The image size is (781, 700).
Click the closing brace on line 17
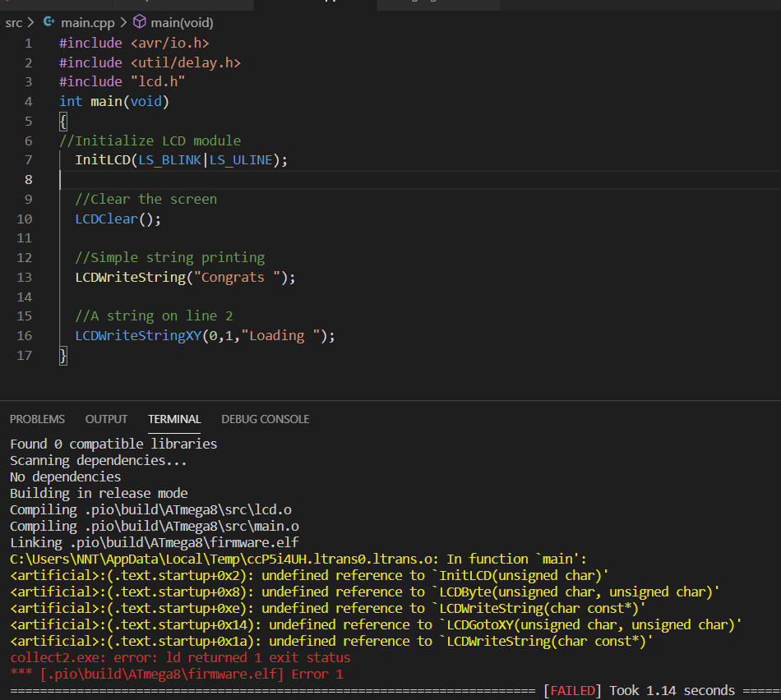point(62,356)
